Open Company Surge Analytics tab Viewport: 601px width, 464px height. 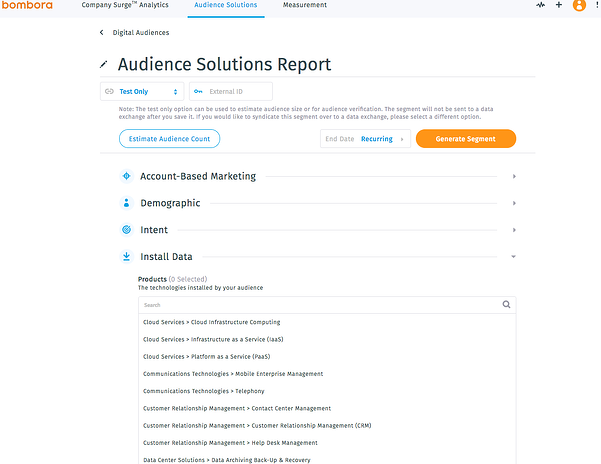[125, 5]
